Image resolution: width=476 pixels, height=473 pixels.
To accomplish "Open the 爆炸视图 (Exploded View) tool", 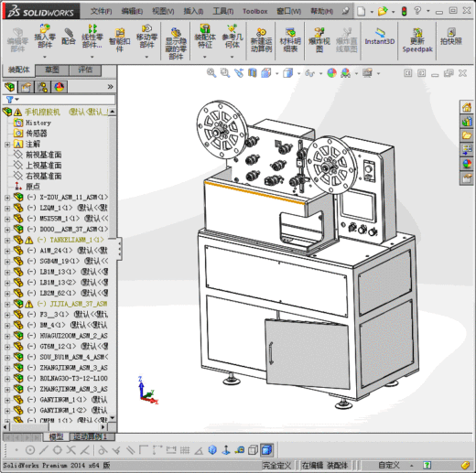I will (319, 40).
